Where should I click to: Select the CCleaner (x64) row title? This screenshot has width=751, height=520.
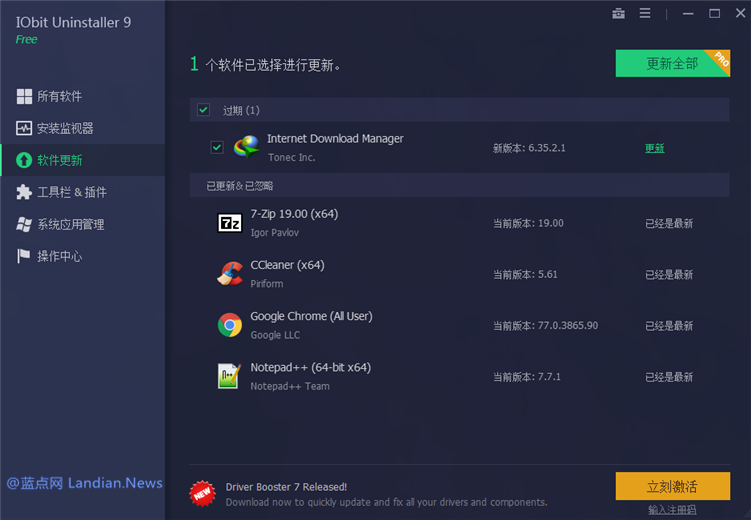(x=287, y=265)
